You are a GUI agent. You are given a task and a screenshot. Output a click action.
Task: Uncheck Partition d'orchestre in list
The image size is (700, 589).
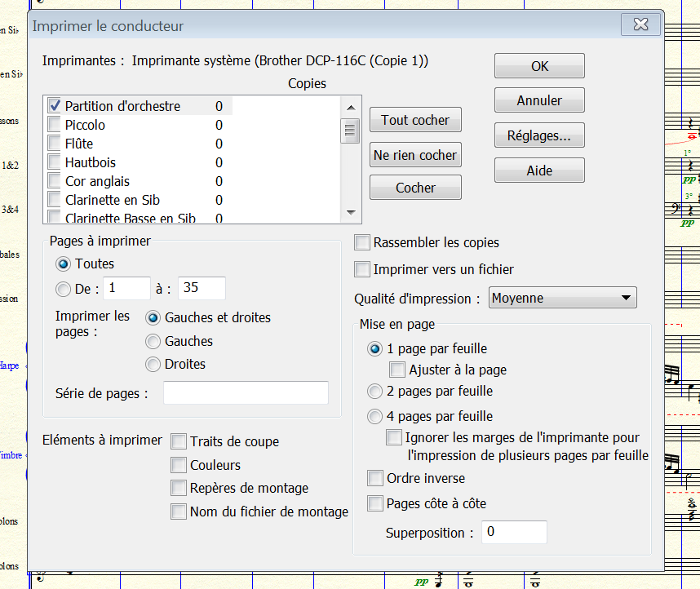(x=55, y=105)
